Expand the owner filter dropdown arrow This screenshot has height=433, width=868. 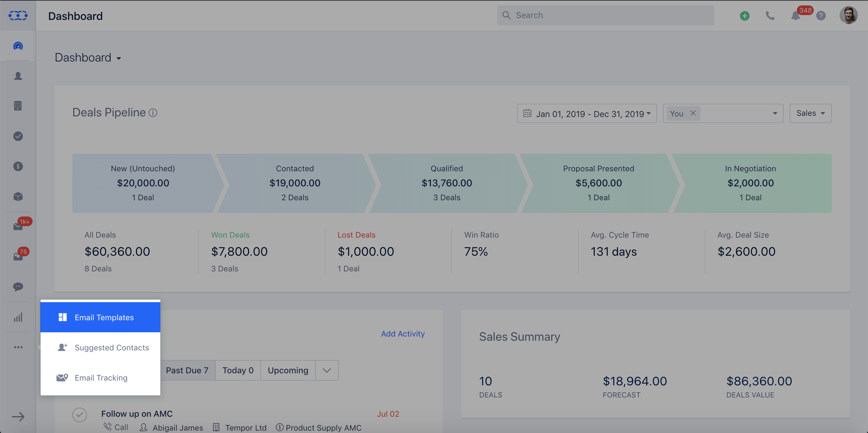[775, 114]
